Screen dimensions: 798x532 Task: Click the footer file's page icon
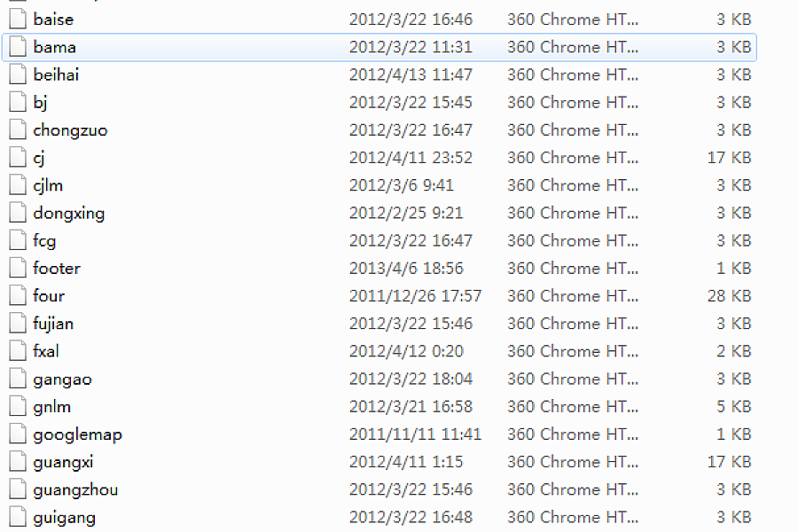18,269
